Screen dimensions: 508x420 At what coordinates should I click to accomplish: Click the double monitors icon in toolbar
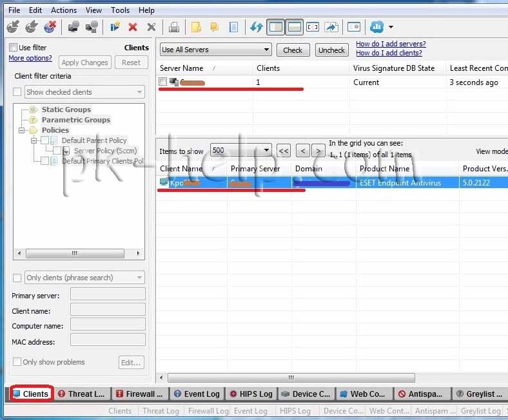tap(92, 27)
